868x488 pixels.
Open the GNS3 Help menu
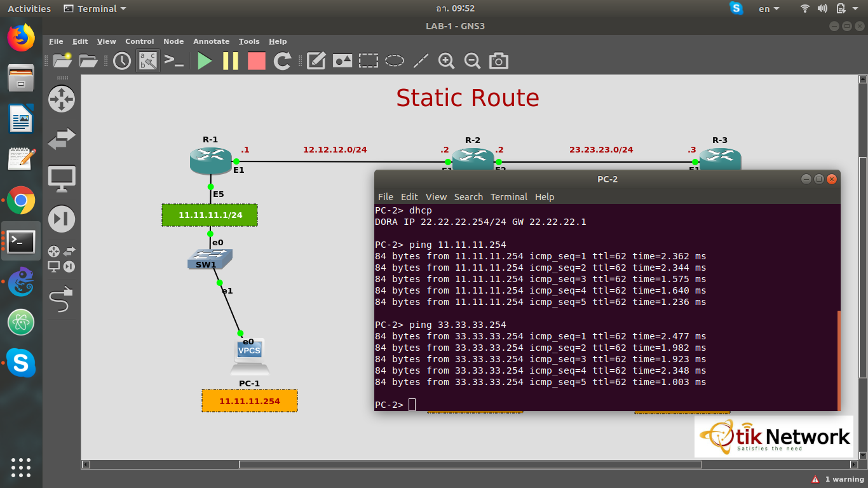(278, 41)
